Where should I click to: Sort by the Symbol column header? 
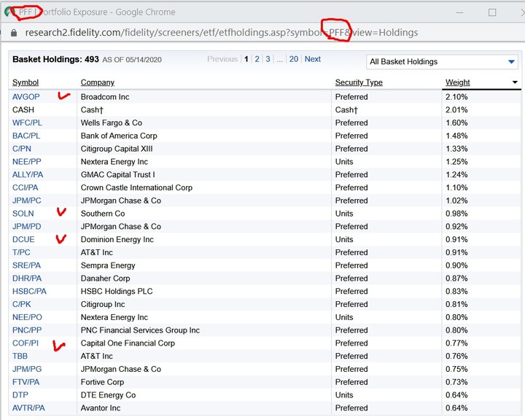[x=26, y=82]
